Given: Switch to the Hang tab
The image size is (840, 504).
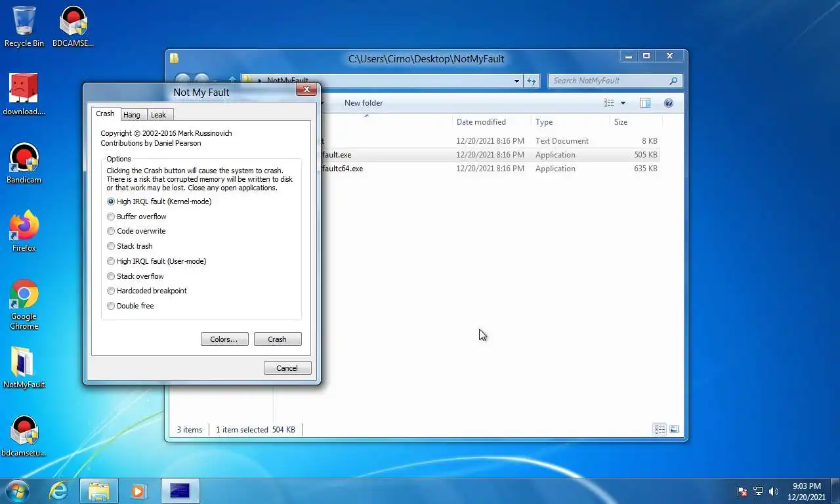Looking at the screenshot, I should (x=132, y=115).
